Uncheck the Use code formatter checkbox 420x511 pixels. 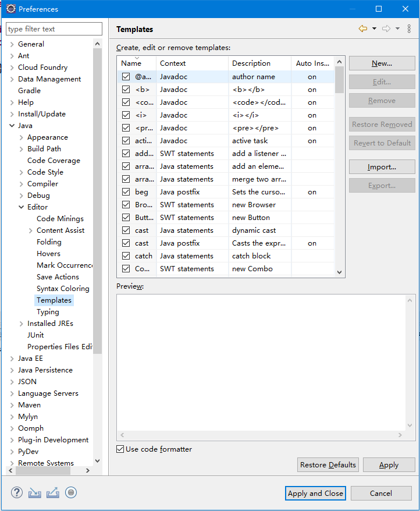pyautogui.click(x=120, y=449)
